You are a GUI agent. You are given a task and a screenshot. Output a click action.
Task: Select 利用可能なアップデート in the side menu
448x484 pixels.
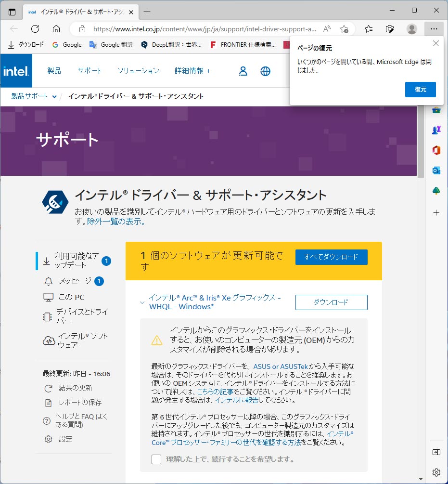[73, 261]
